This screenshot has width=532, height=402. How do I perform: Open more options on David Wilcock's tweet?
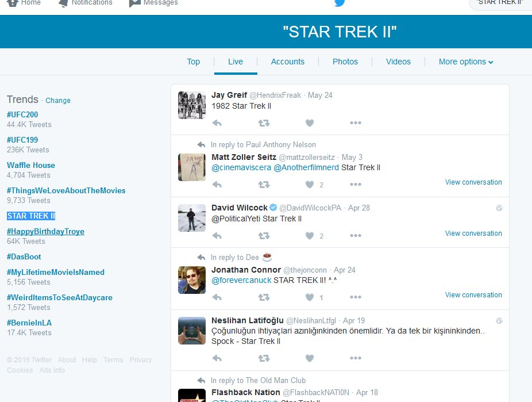click(x=356, y=236)
